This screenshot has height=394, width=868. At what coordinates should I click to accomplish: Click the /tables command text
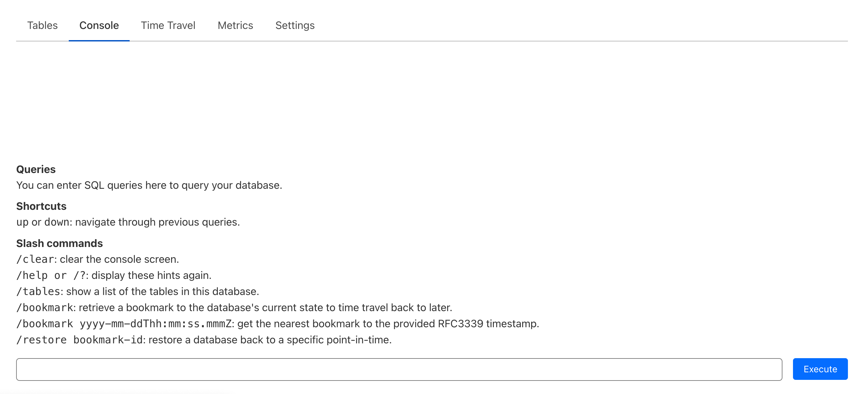pyautogui.click(x=38, y=292)
